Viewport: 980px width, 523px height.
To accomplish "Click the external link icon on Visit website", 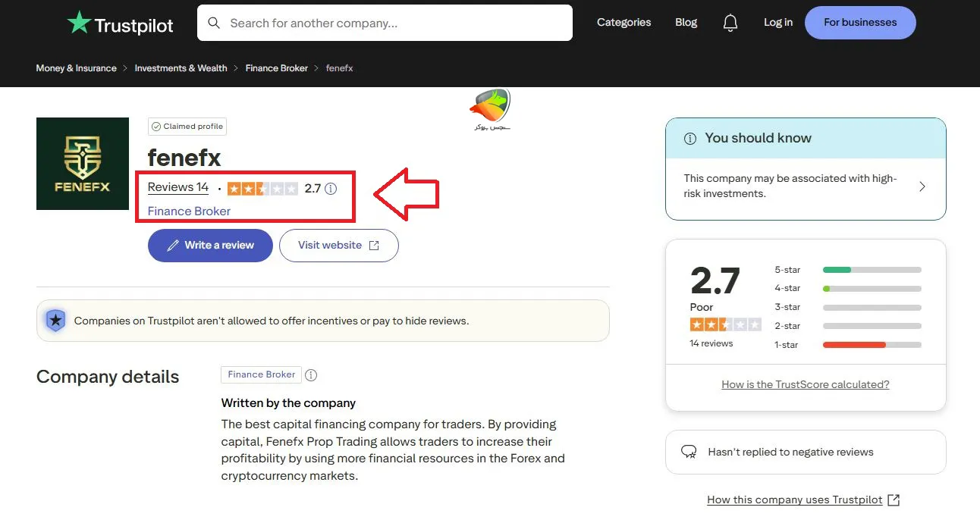I will pos(373,245).
